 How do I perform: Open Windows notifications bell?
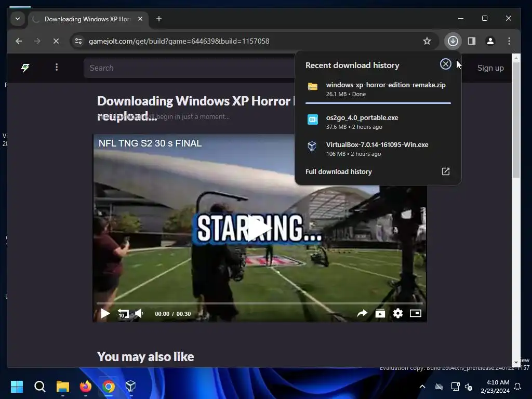point(517,387)
